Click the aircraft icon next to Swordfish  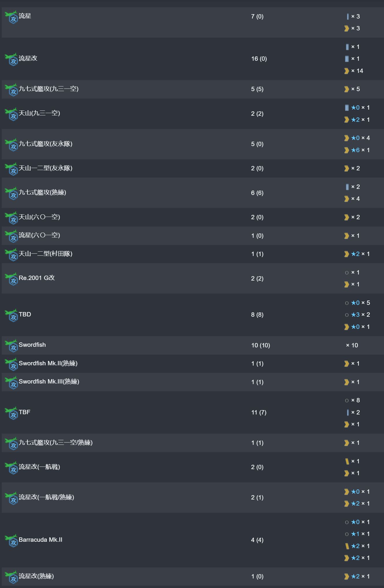[x=12, y=346]
